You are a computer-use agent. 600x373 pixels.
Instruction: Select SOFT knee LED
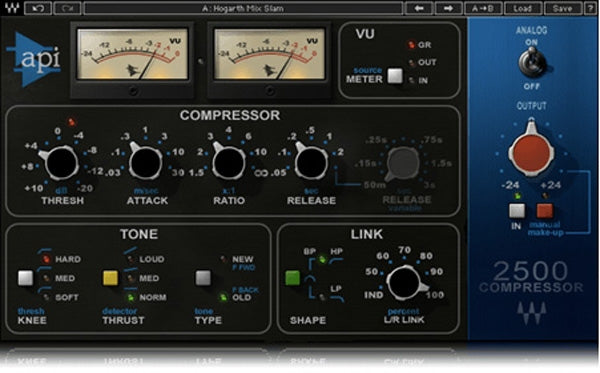click(46, 297)
